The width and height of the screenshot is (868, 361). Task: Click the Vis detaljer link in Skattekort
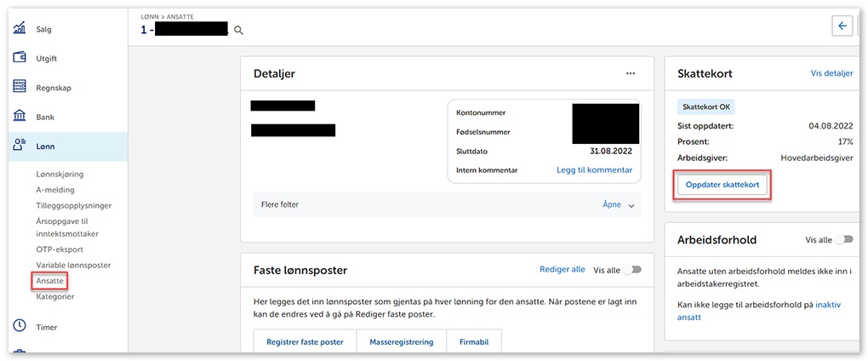pos(831,74)
